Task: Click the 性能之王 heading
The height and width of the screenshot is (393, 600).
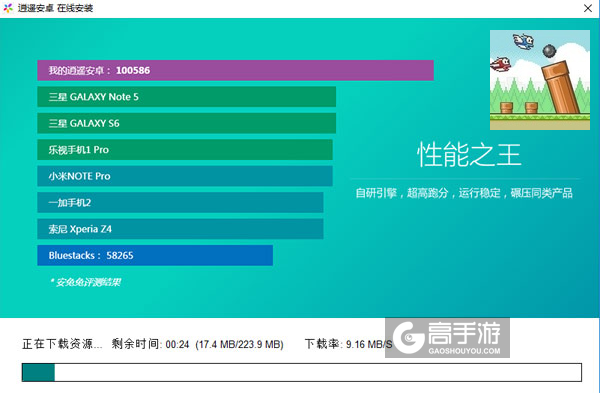Action: coord(469,155)
